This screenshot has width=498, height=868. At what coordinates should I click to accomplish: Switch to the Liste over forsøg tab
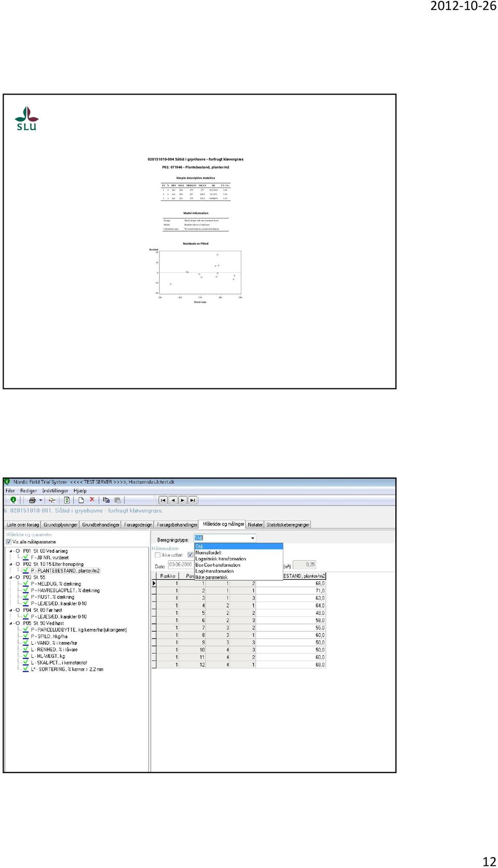(x=23, y=525)
